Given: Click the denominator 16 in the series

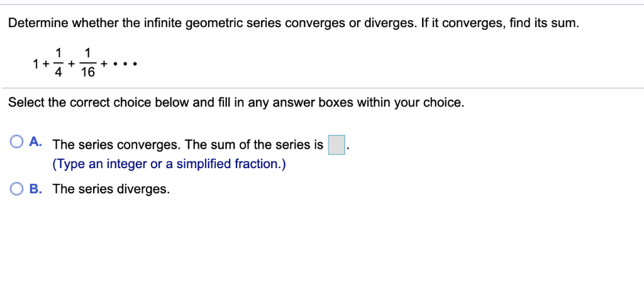Looking at the screenshot, I should pos(87,72).
